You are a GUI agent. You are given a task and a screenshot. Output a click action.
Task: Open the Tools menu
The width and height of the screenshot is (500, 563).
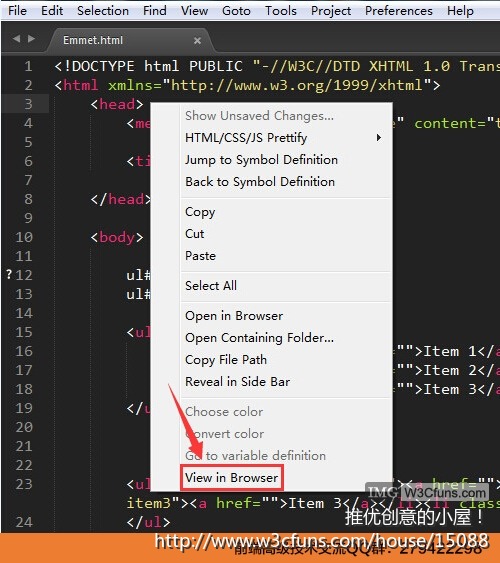click(x=281, y=11)
